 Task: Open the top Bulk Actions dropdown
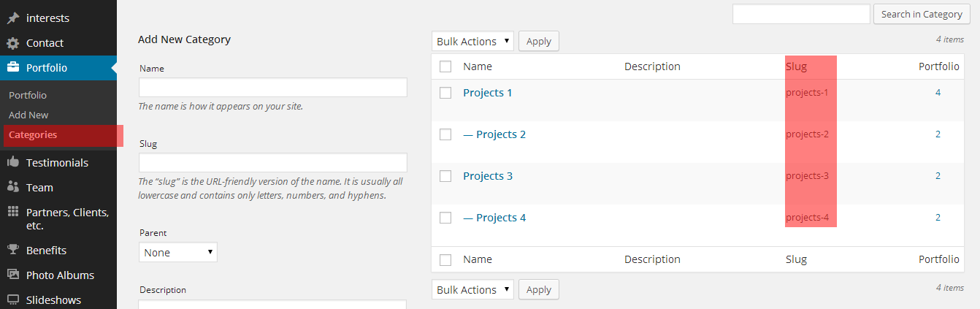472,42
